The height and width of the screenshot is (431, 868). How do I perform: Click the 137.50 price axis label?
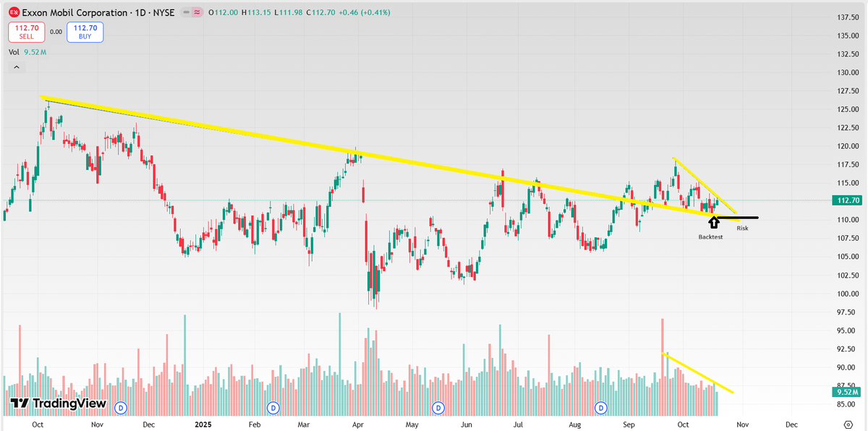click(846, 17)
